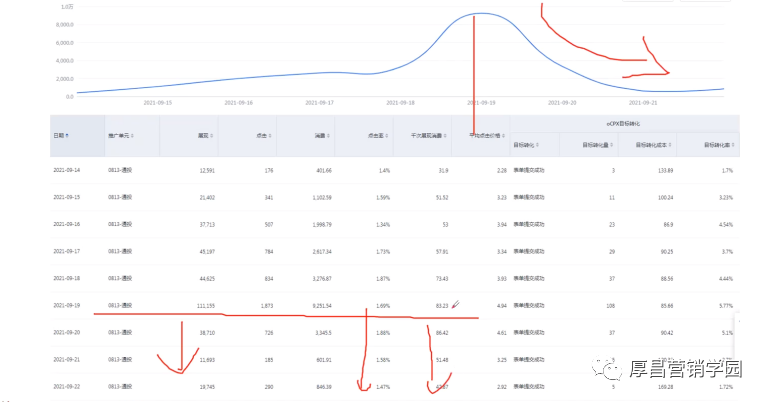Select the conversion count 108
The height and width of the screenshot is (402, 767).
(x=610, y=306)
